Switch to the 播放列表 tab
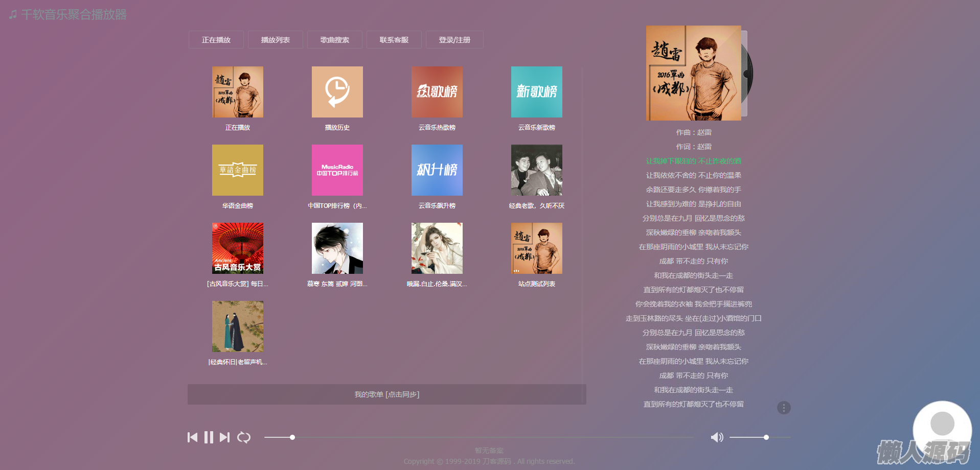980x470 pixels. [x=276, y=40]
